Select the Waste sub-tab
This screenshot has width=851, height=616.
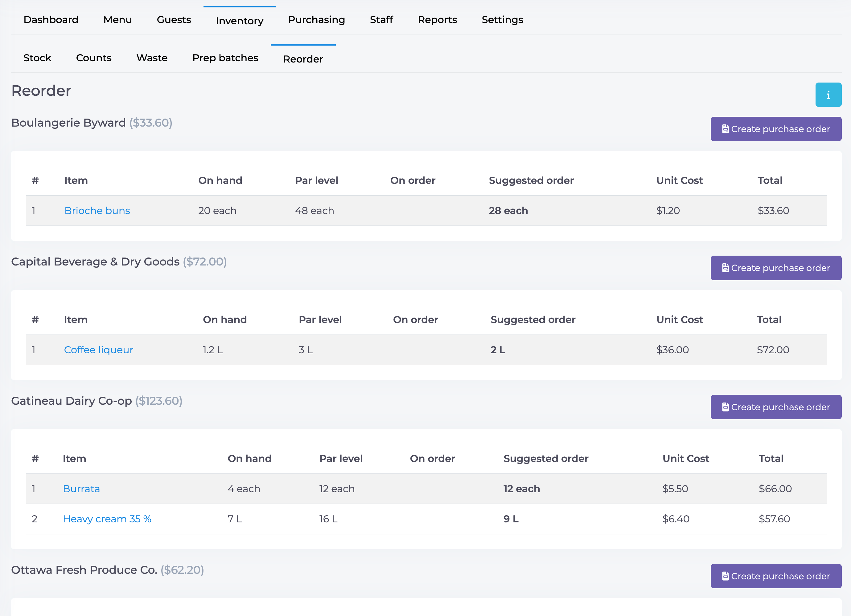tap(152, 58)
